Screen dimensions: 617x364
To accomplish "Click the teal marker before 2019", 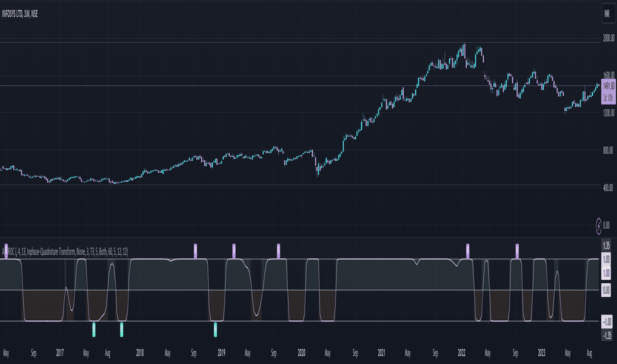I will 215,330.
